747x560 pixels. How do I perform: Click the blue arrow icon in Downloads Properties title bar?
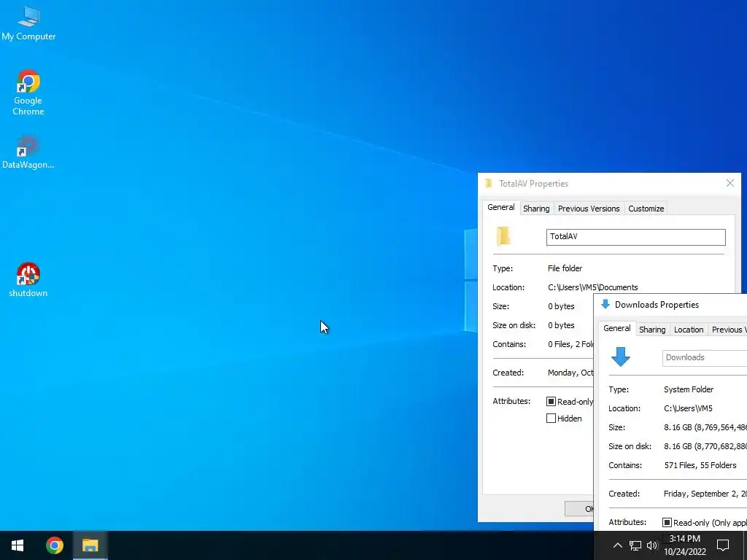605,304
